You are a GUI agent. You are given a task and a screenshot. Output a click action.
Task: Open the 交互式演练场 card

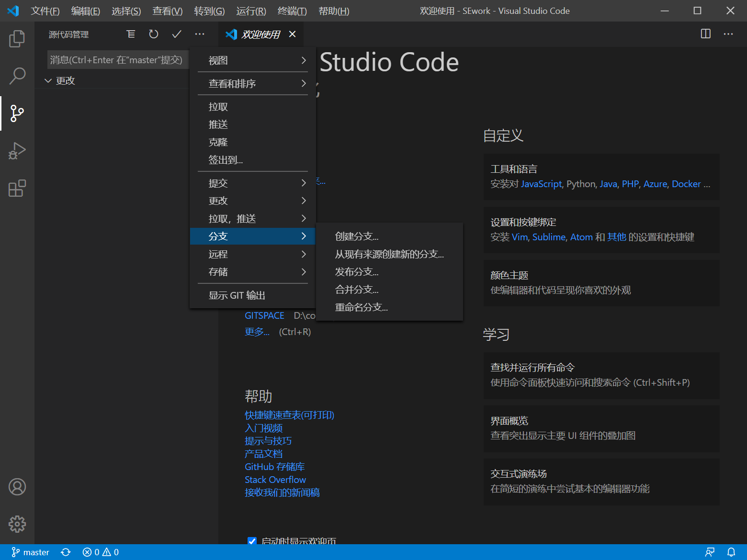click(x=601, y=482)
